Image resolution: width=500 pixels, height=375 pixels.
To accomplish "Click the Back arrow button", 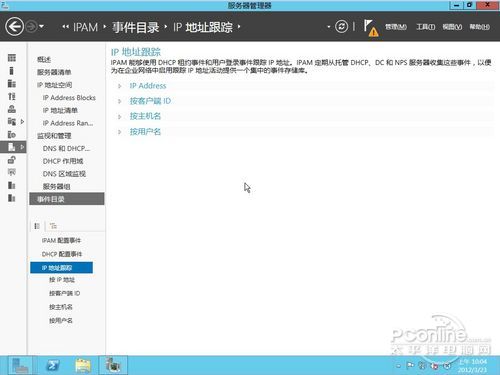I will tap(14, 26).
